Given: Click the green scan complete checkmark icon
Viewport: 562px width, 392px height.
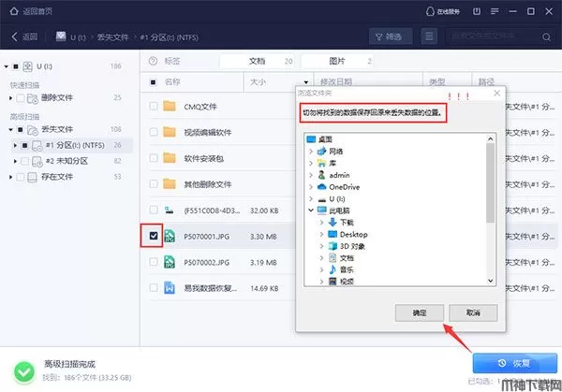Looking at the screenshot, I should (24, 371).
